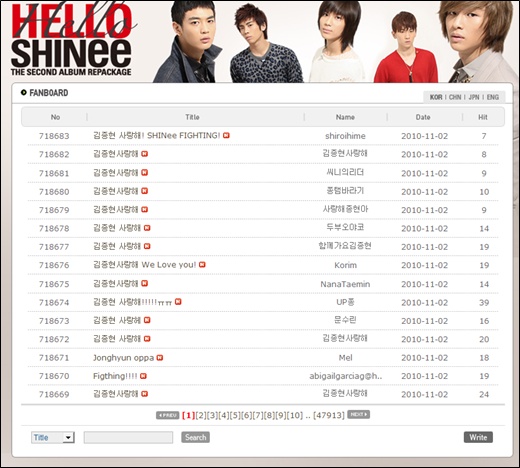Go to page 8
This screenshot has width=520, height=468.
coord(269,415)
